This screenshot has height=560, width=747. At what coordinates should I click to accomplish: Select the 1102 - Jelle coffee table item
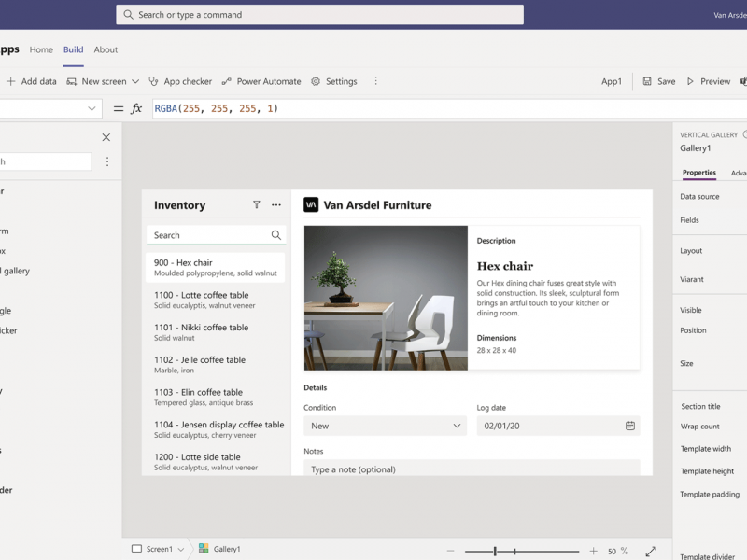(216, 364)
